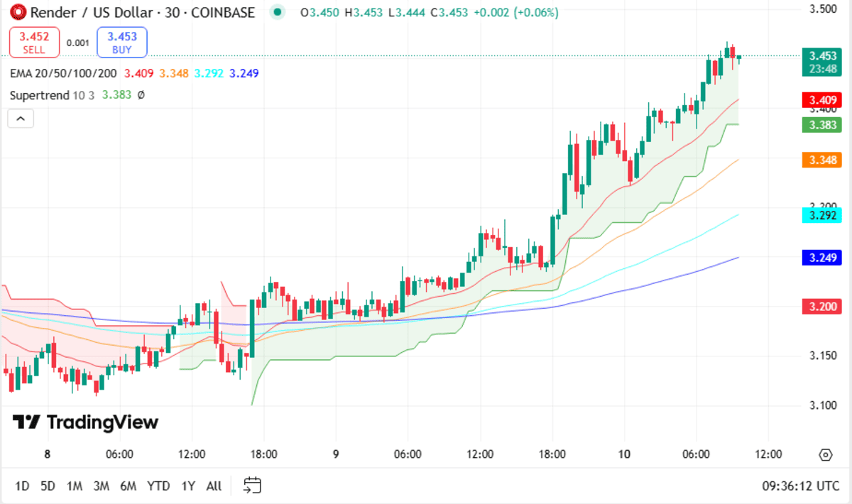Image resolution: width=852 pixels, height=504 pixels.
Task: Select the 1Y time range
Action: coord(188,486)
